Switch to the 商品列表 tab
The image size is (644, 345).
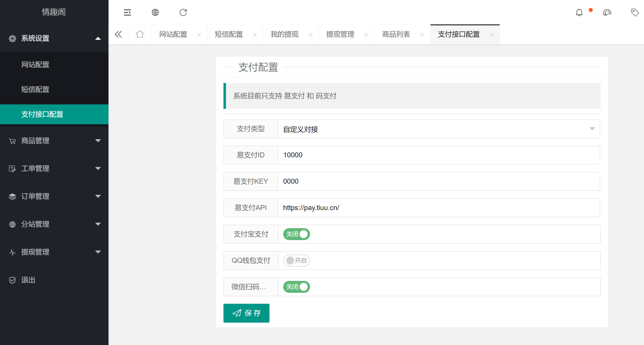[x=396, y=34]
